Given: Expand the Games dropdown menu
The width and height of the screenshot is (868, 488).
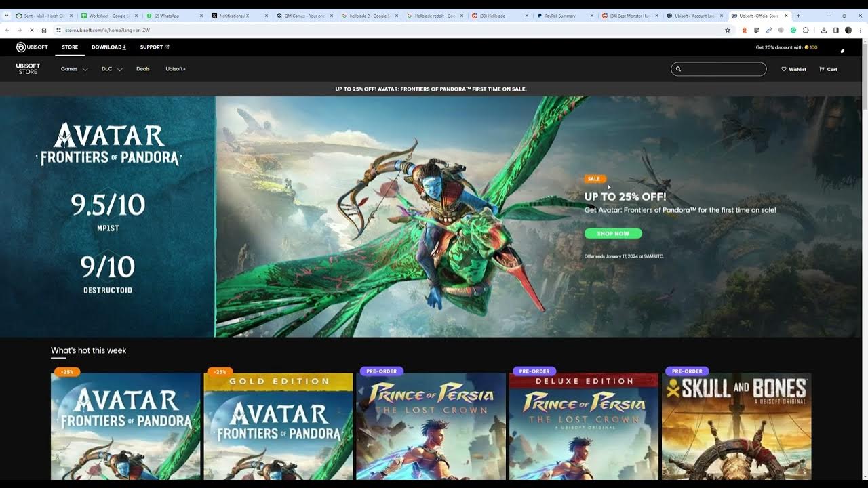Looking at the screenshot, I should pos(75,69).
